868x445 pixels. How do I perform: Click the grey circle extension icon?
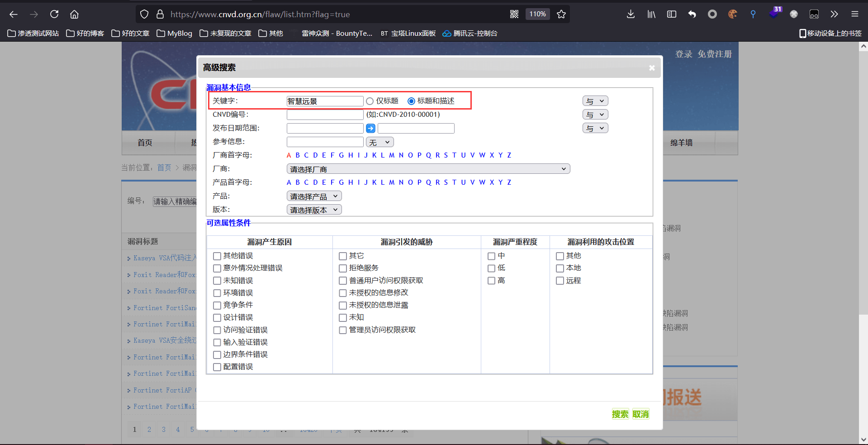point(712,14)
